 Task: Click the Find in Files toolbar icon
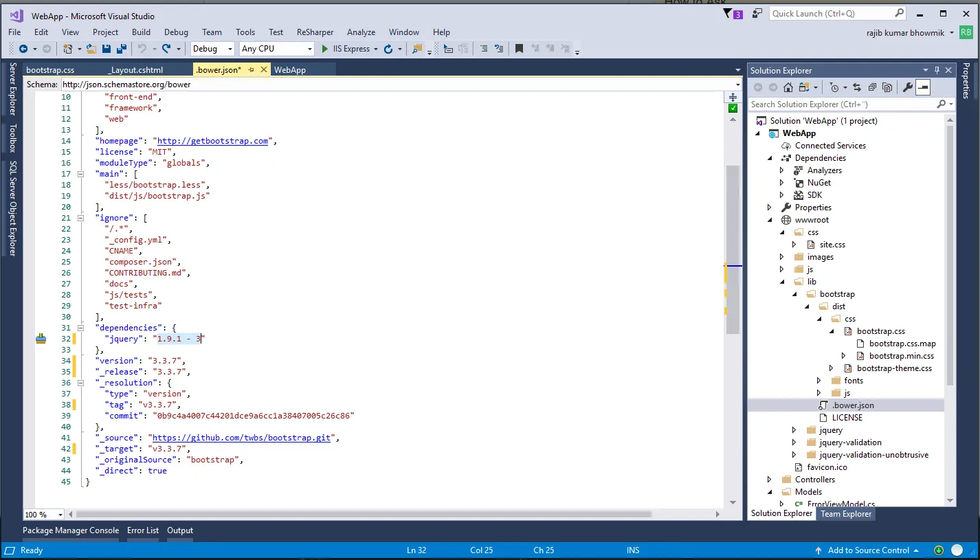tap(416, 49)
